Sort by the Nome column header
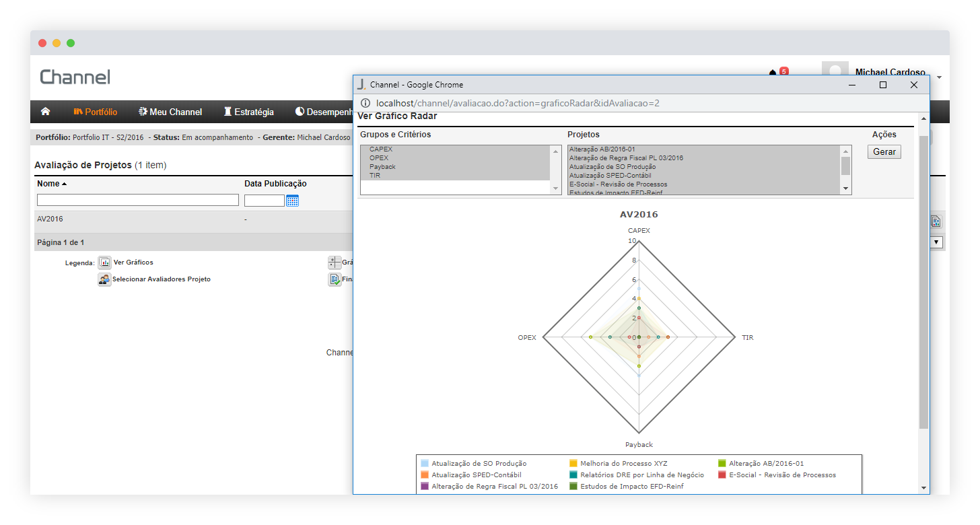980x525 pixels. [51, 184]
